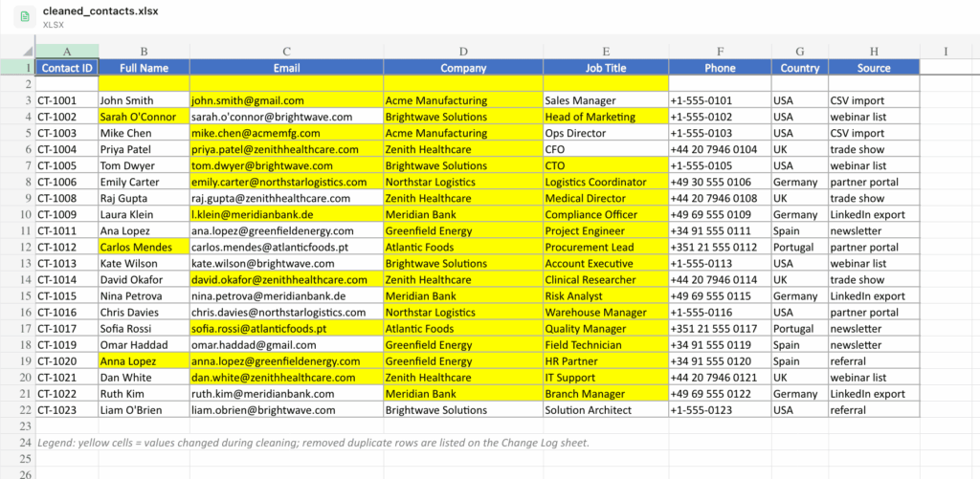980x479 pixels.
Task: Click the Medical Director cell
Action: click(x=606, y=198)
